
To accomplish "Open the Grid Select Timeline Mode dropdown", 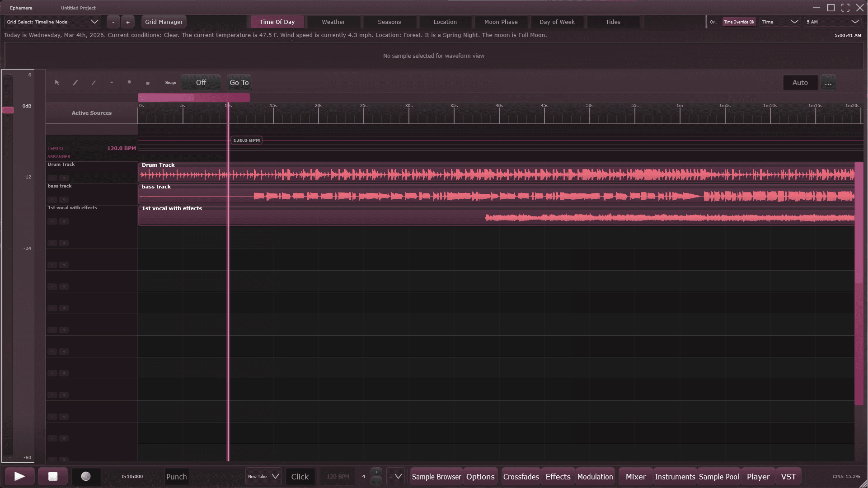I will 52,22.
